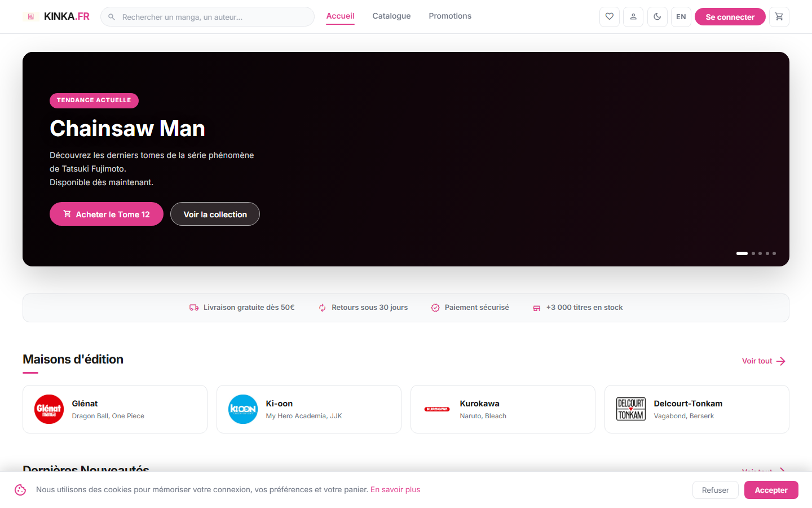Click the delivery truck icon
Screen dimensions: 812x508
194,308
